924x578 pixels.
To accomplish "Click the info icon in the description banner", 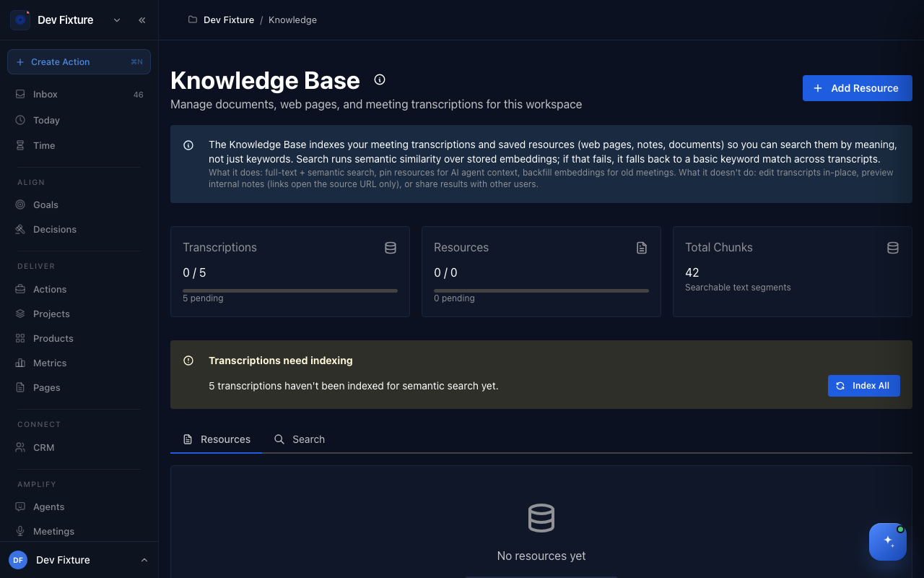I will click(x=188, y=145).
